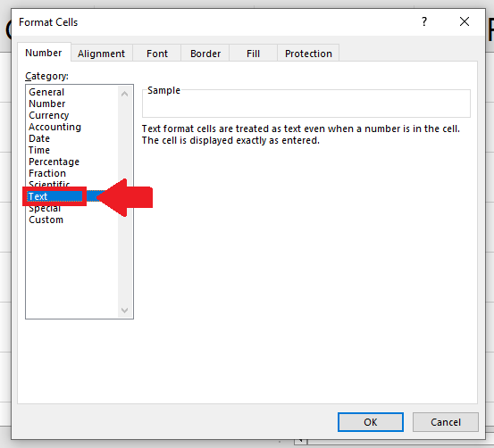Click the category list scroll down arrow
494x448 pixels.
pos(124,311)
